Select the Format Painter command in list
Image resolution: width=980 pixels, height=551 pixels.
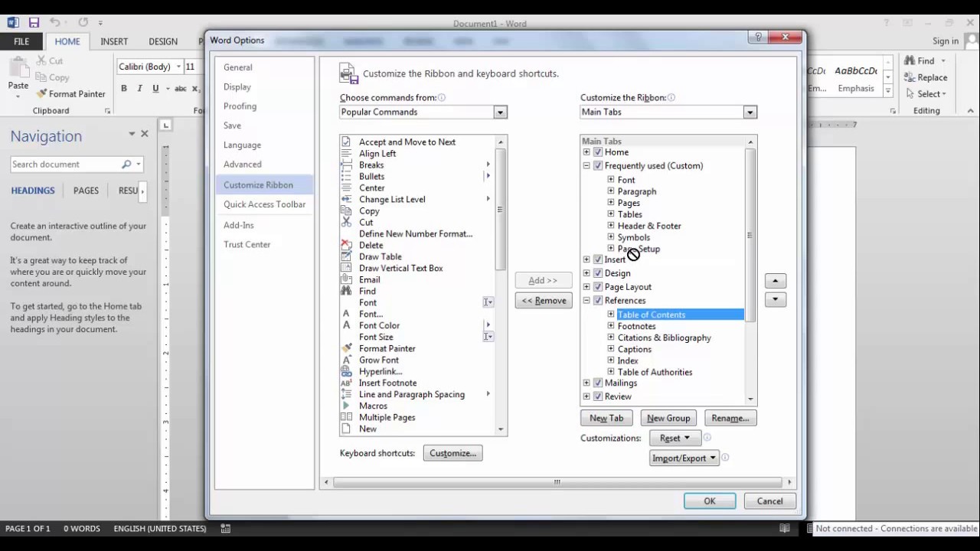(x=387, y=348)
